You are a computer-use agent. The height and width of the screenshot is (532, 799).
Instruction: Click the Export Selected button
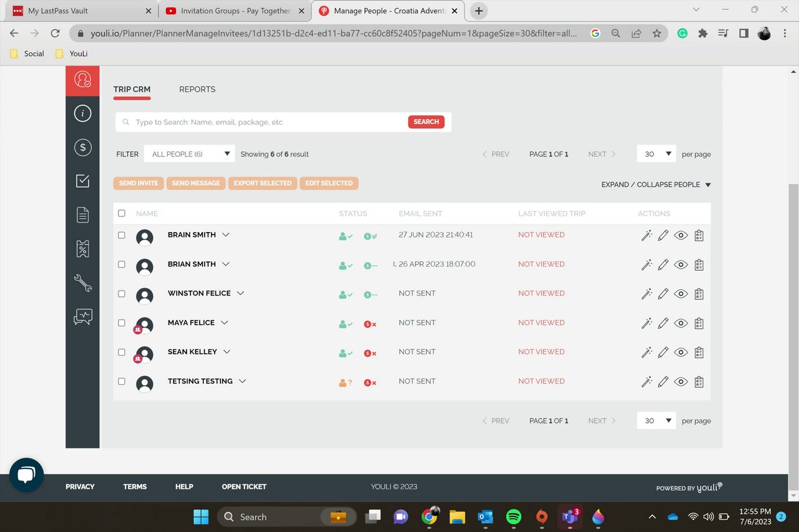(263, 183)
